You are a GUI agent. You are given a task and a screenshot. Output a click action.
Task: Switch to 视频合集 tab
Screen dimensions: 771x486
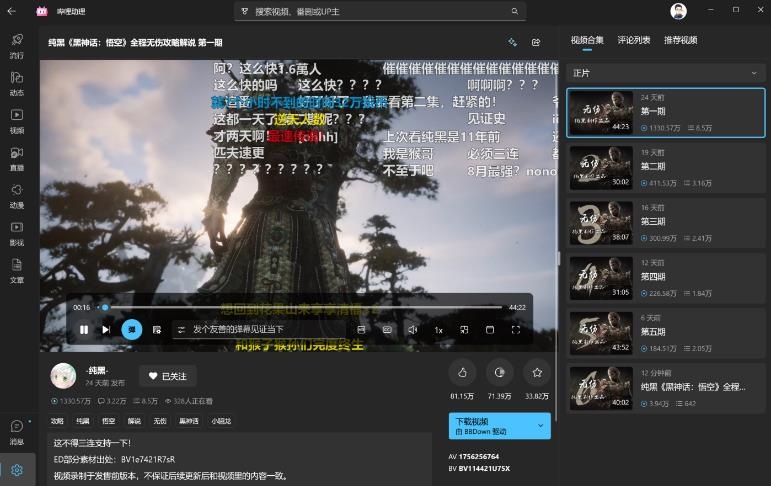tap(587, 40)
